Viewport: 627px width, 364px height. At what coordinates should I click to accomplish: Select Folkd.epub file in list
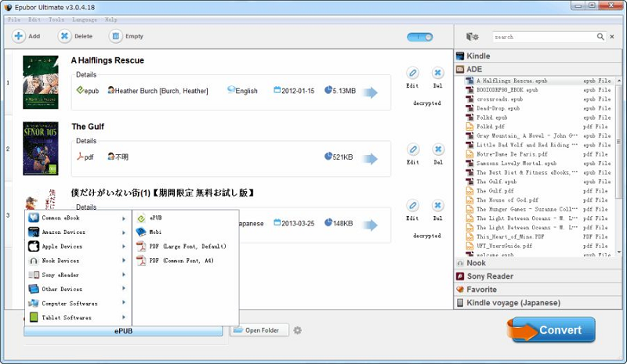tap(538, 117)
